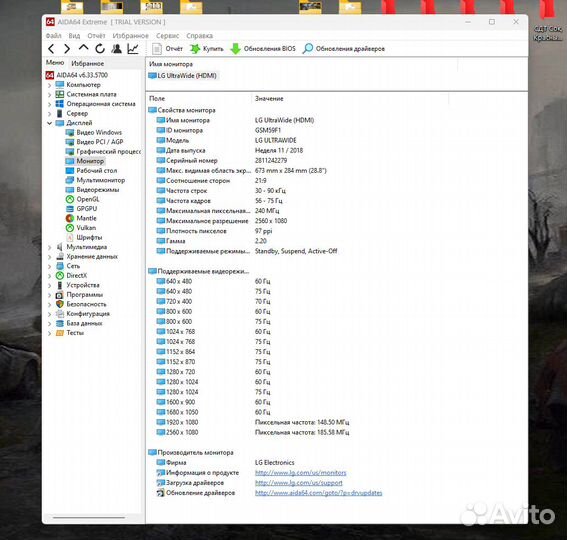The height and width of the screenshot is (540, 567).
Task: Click the Устройства devices icon
Action: click(60, 285)
